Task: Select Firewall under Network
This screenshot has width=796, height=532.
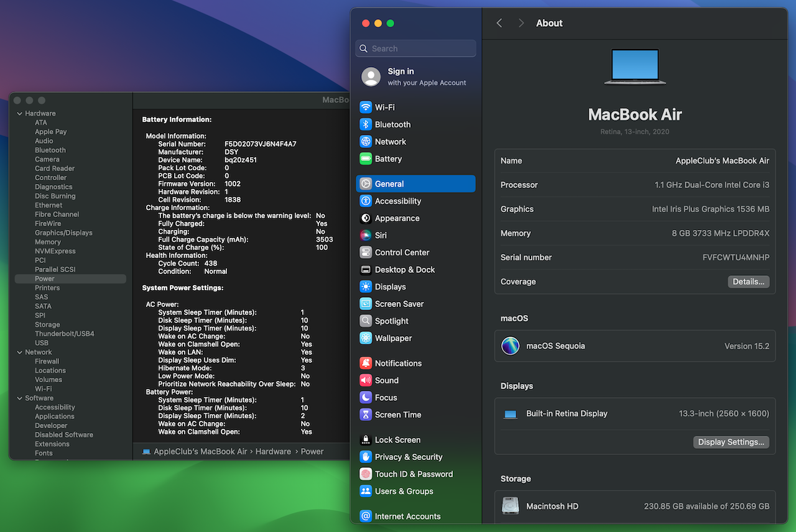Action: [47, 362]
